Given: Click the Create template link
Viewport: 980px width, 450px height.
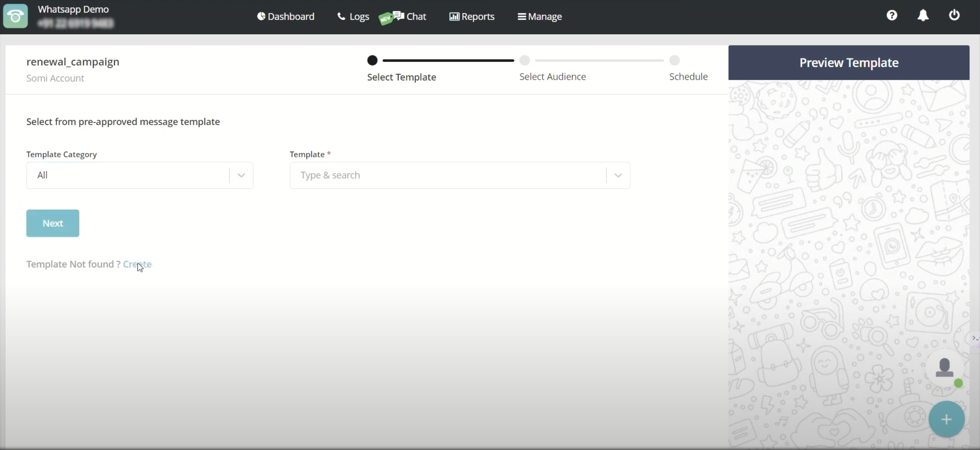Looking at the screenshot, I should point(137,264).
